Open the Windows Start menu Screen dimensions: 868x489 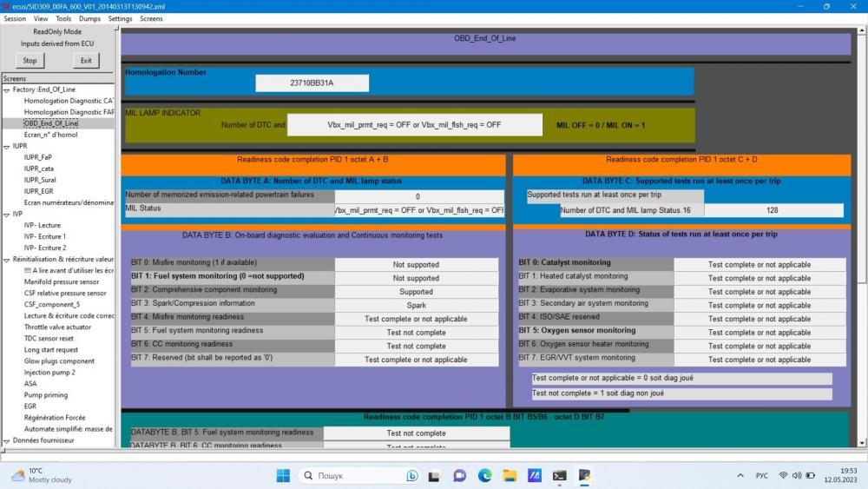tap(283, 476)
